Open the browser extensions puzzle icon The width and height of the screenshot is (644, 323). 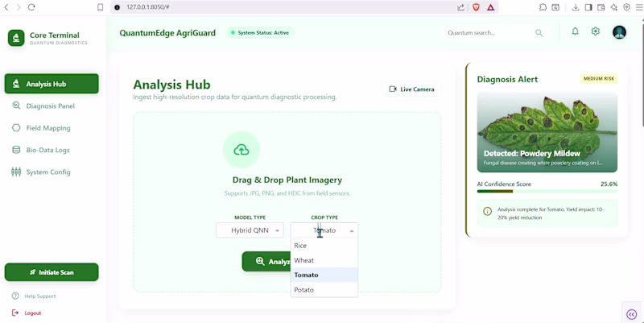(543, 7)
